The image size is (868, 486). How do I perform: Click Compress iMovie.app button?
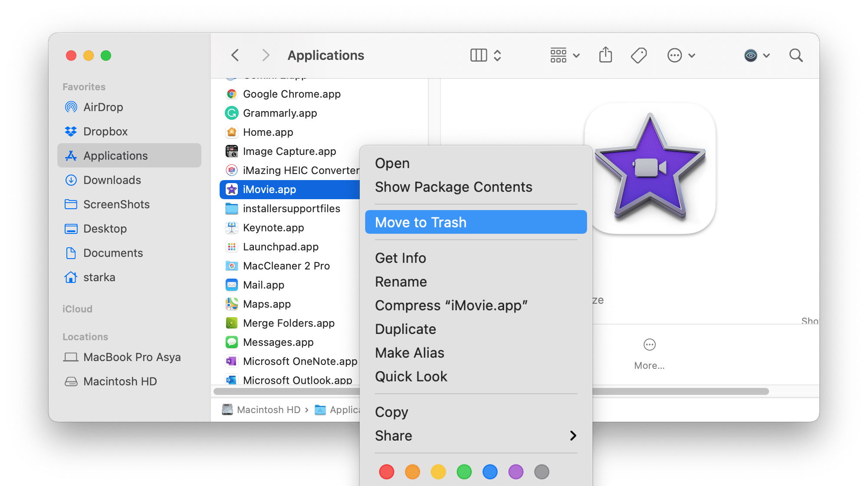(450, 305)
